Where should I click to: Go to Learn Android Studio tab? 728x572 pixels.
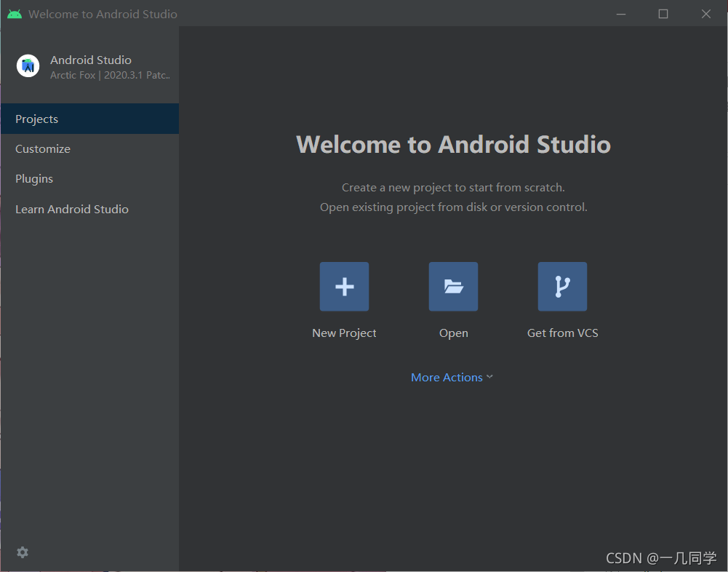[89, 209]
